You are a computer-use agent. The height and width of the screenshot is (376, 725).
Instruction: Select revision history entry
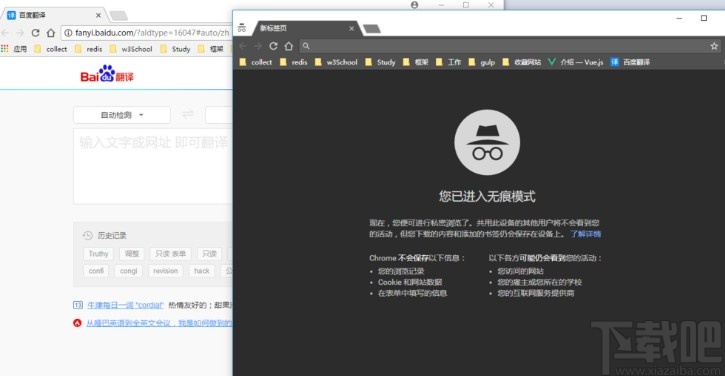(166, 271)
